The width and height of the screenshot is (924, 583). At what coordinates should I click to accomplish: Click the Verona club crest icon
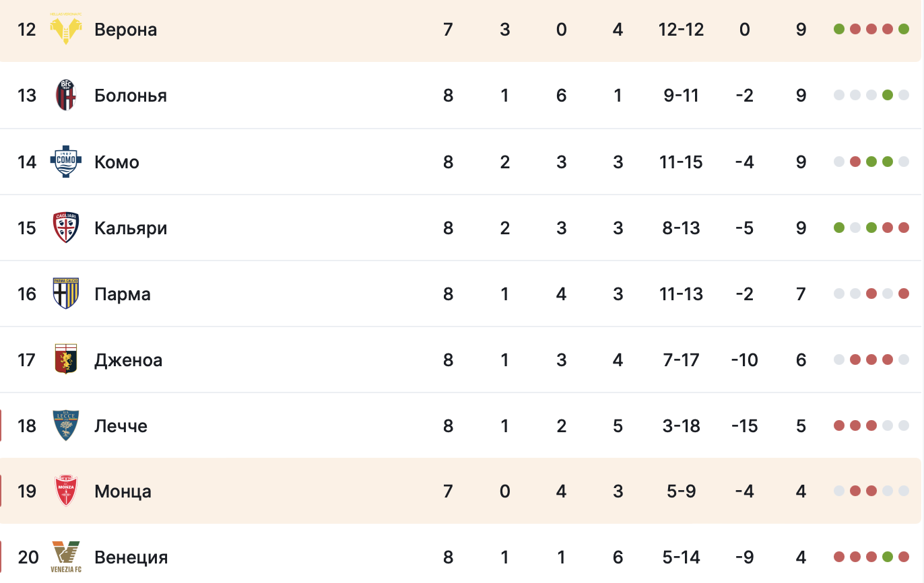point(66,30)
